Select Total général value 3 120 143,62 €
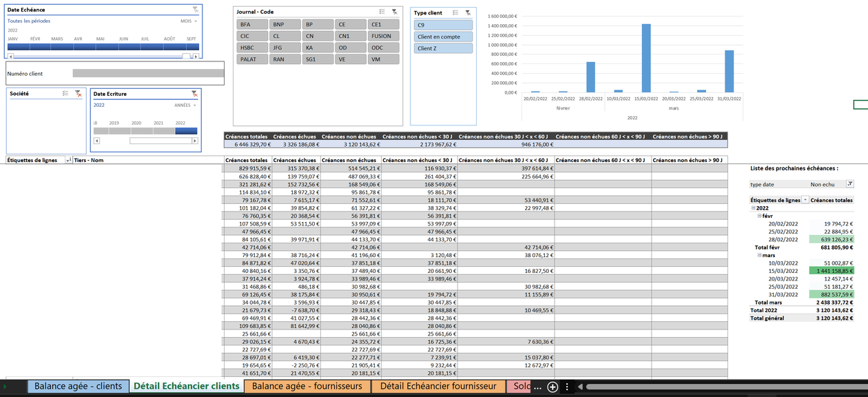Viewport: 868px width, 397px height. (x=831, y=318)
